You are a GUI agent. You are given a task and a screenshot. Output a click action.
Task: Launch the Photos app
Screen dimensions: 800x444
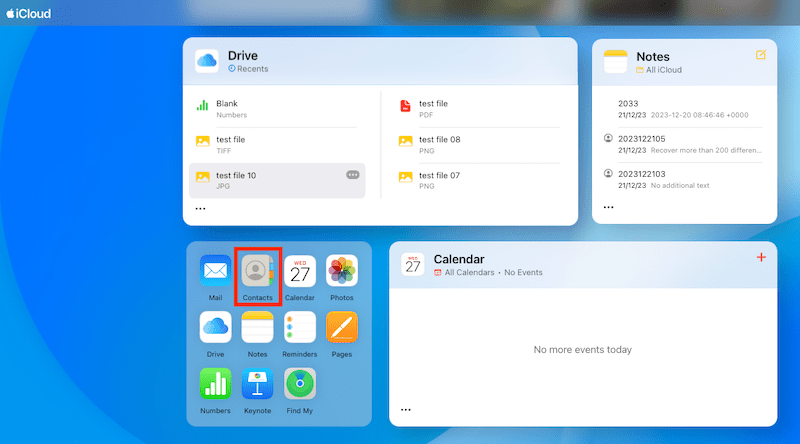pos(342,271)
